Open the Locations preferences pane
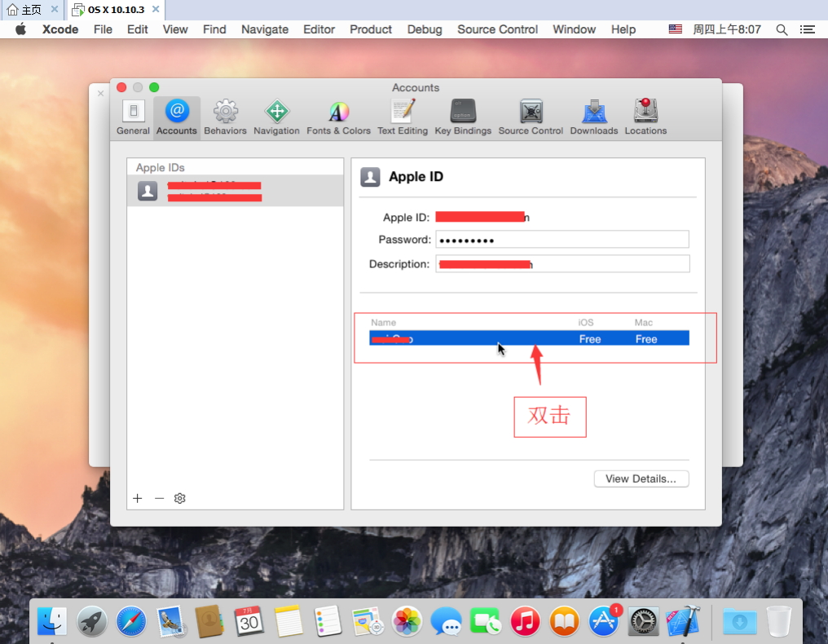This screenshot has height=644, width=828. [x=645, y=117]
